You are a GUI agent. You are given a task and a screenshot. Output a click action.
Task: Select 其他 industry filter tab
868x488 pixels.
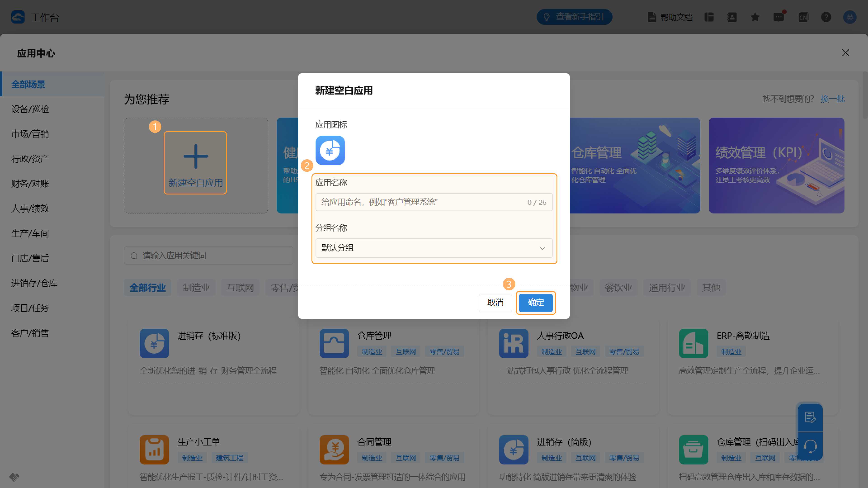click(x=711, y=287)
